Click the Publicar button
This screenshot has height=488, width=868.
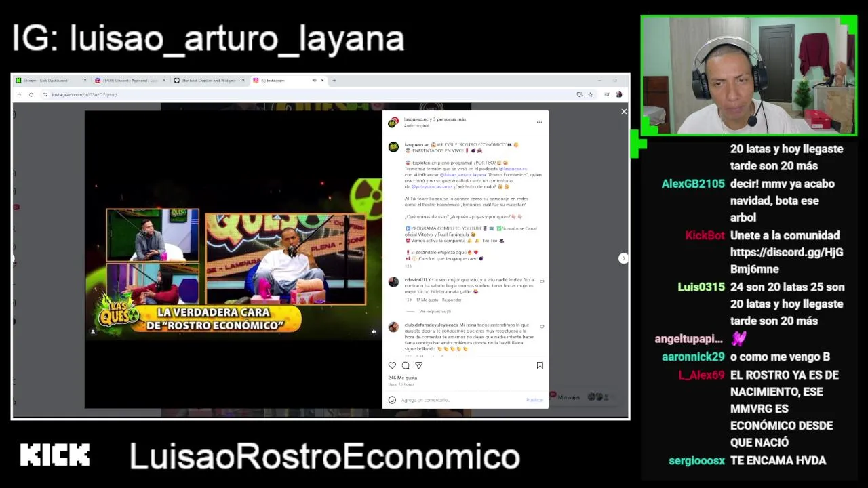(534, 400)
